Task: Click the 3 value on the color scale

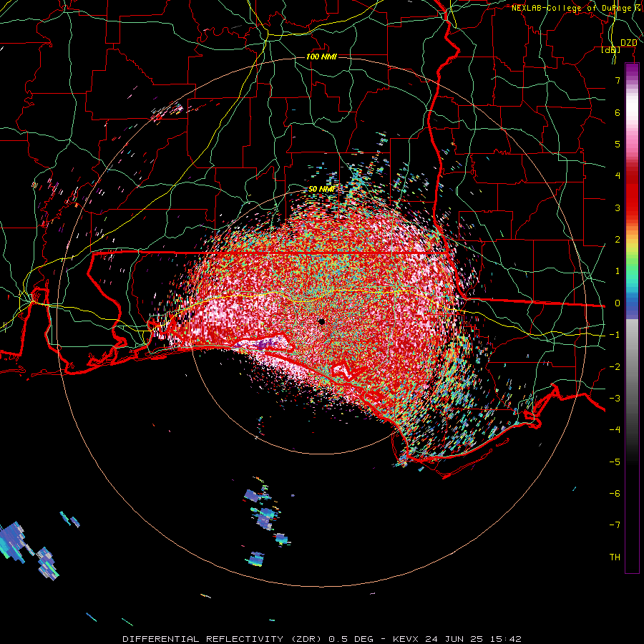Action: (x=618, y=208)
